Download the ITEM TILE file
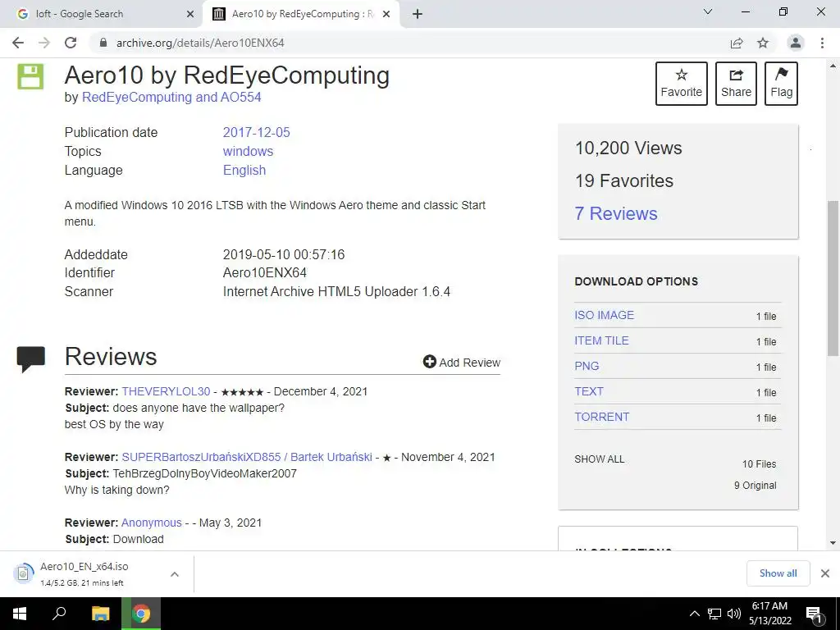The image size is (840, 630). (601, 340)
